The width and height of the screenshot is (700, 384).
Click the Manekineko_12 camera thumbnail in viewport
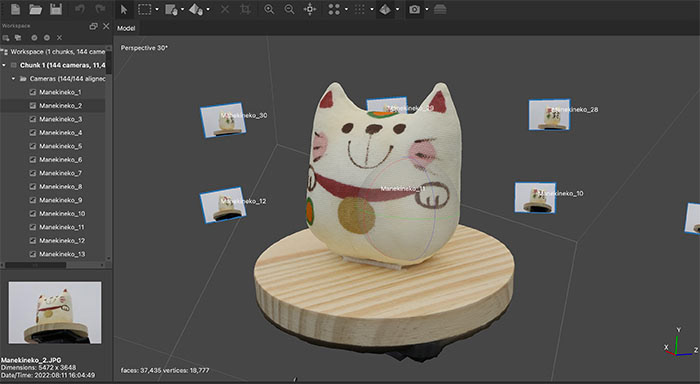click(223, 205)
